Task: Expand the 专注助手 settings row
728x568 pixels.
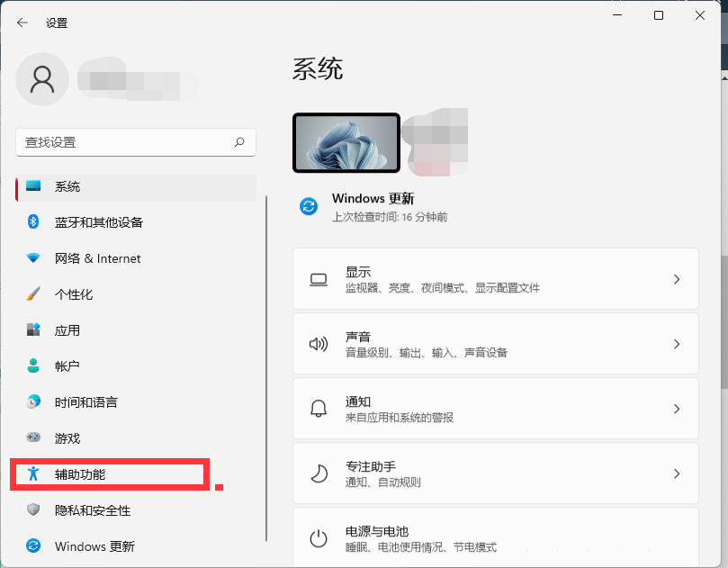Action: tap(495, 473)
